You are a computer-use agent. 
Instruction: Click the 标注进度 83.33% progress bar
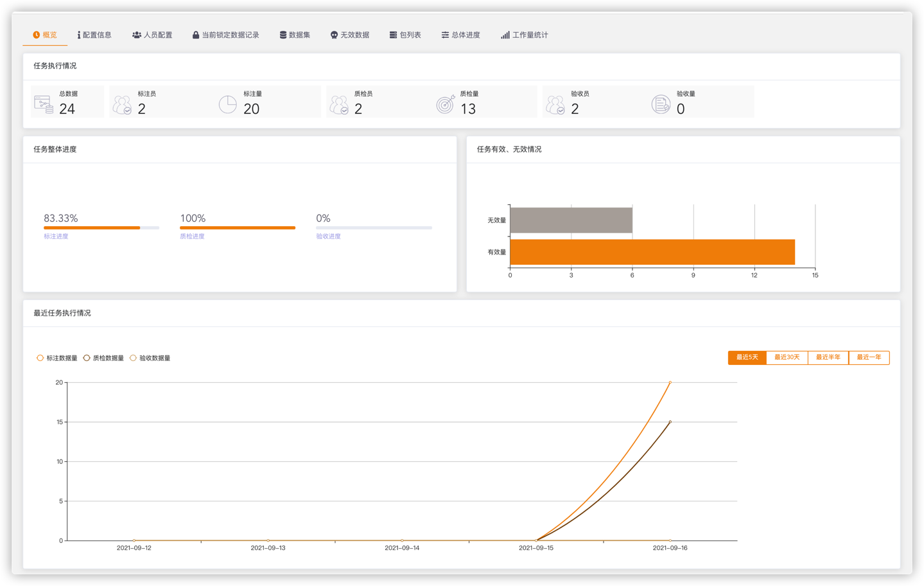pyautogui.click(x=101, y=227)
